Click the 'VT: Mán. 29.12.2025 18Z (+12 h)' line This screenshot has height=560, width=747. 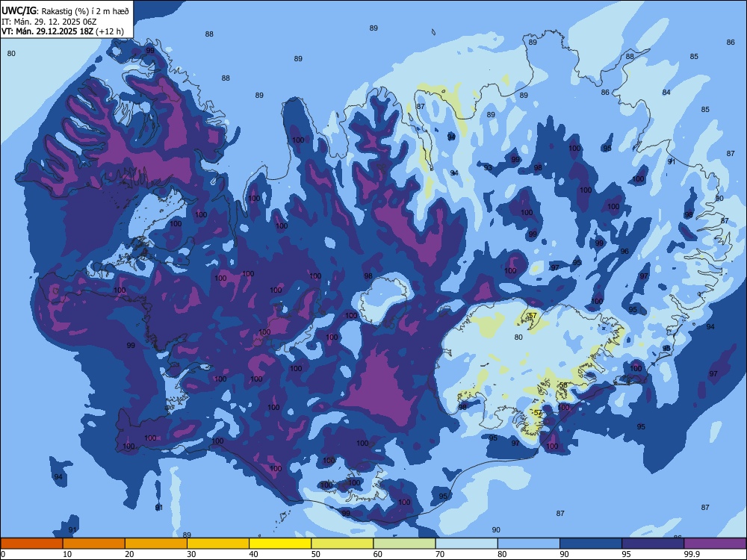click(63, 31)
